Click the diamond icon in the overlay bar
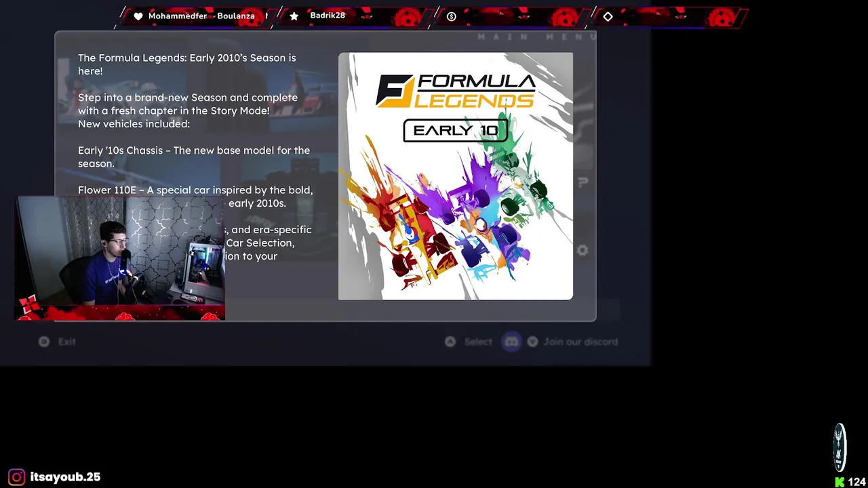 click(608, 16)
